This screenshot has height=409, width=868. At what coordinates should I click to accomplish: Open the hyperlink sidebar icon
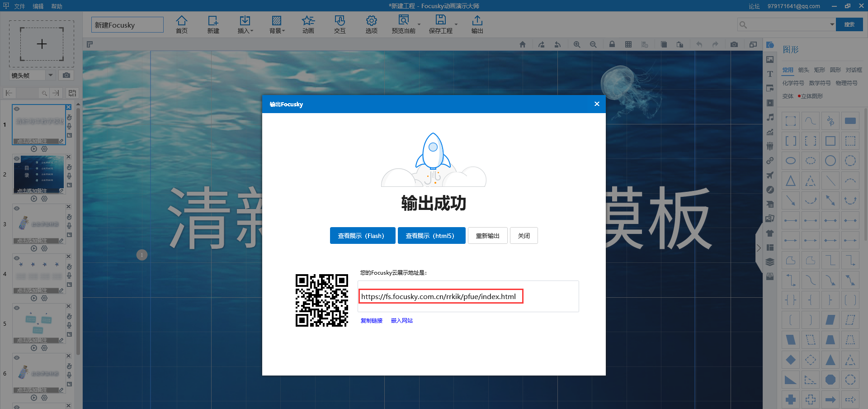(770, 161)
